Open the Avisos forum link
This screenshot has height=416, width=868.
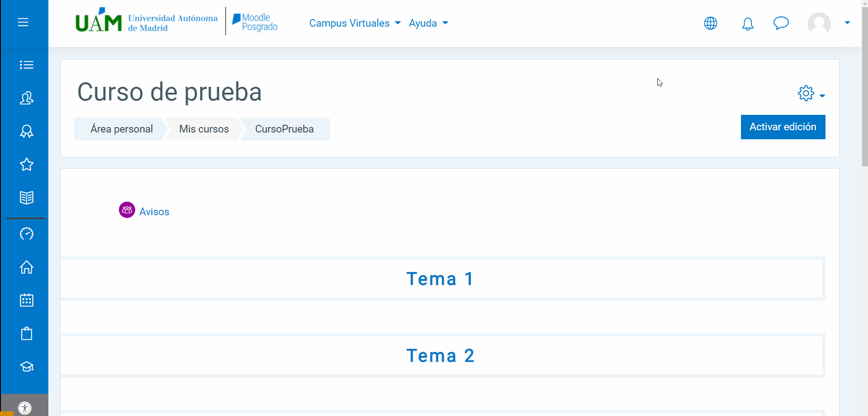154,212
